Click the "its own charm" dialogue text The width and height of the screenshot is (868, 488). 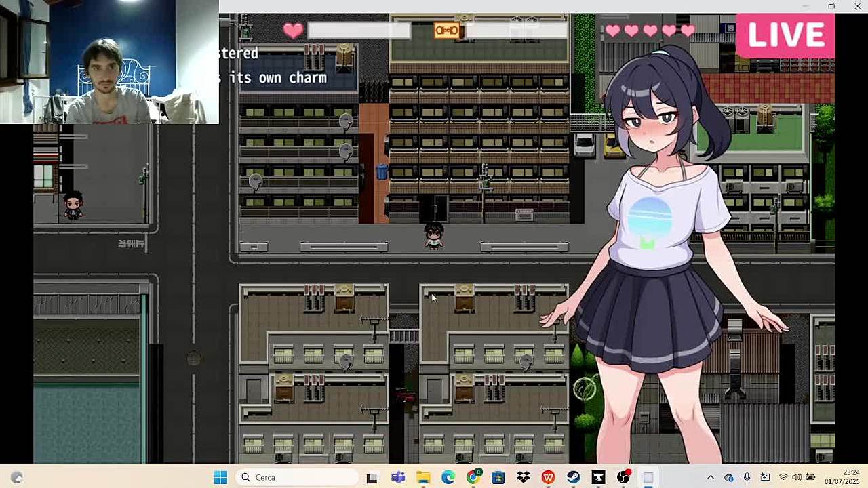278,77
